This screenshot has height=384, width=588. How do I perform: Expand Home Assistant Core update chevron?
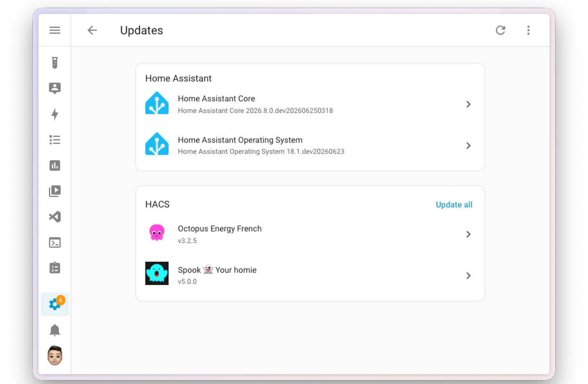click(468, 104)
